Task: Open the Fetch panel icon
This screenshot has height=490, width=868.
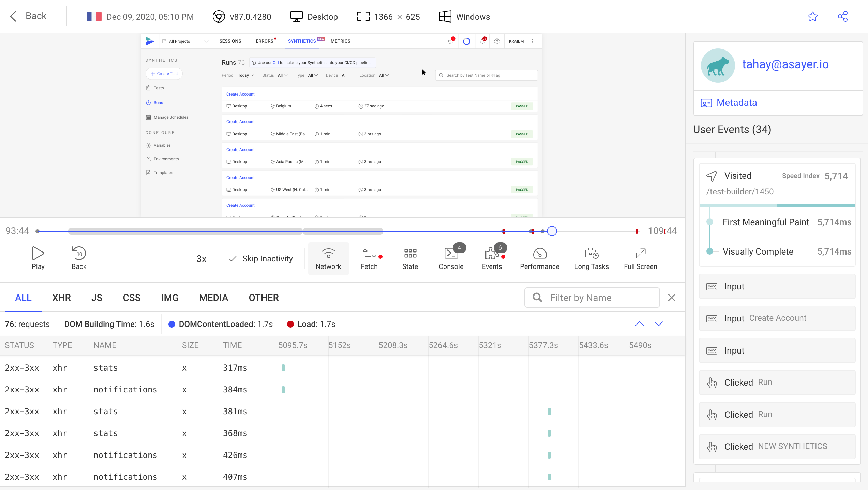Action: pyautogui.click(x=369, y=254)
